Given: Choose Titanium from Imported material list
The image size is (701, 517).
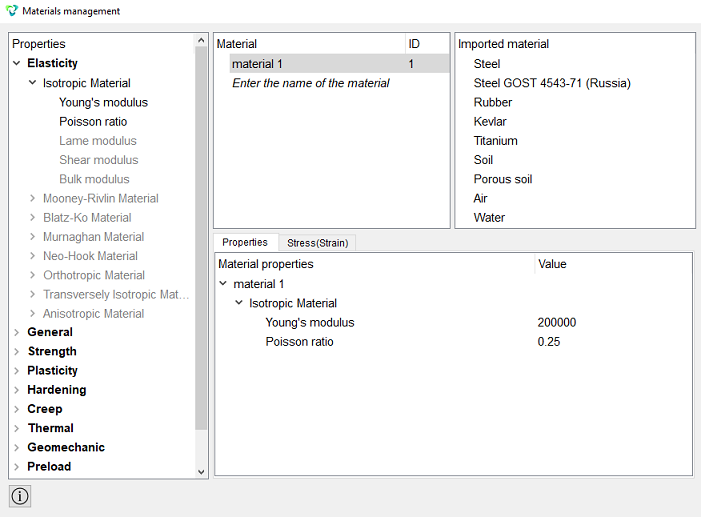Looking at the screenshot, I should click(x=495, y=141).
